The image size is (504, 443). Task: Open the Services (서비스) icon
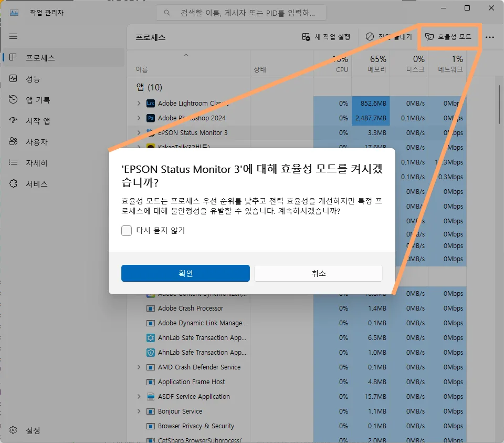point(13,184)
